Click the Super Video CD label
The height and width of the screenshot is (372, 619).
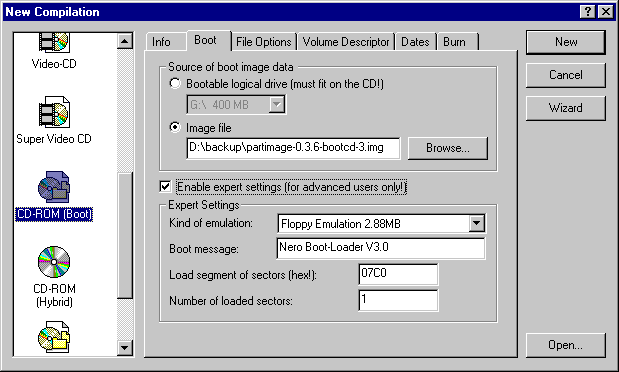54,139
